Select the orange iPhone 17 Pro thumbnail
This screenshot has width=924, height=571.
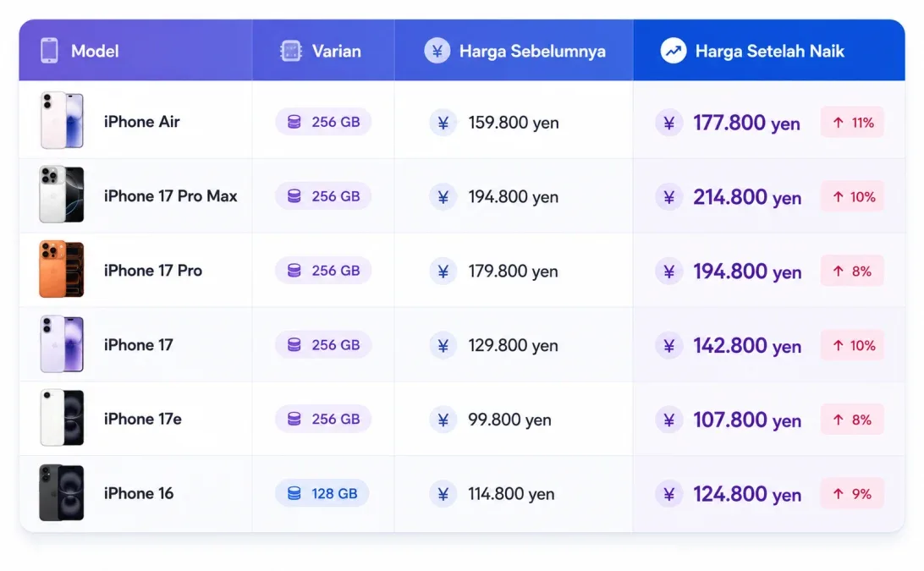[62, 269]
